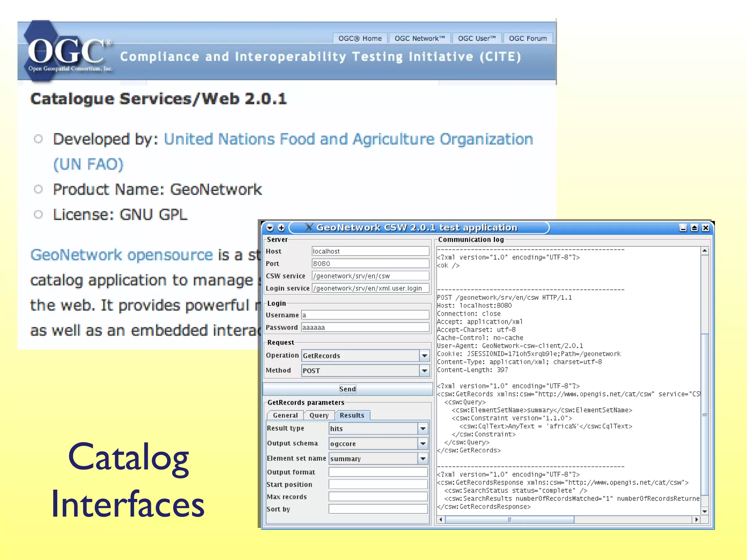This screenshot has height=560, width=747.
Task: Click the 'Catalogue Services/Web 2.0.1' heading
Action: coord(159,99)
